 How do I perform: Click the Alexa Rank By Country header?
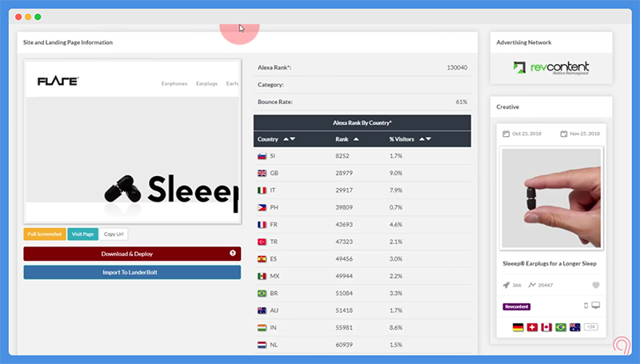[362, 123]
